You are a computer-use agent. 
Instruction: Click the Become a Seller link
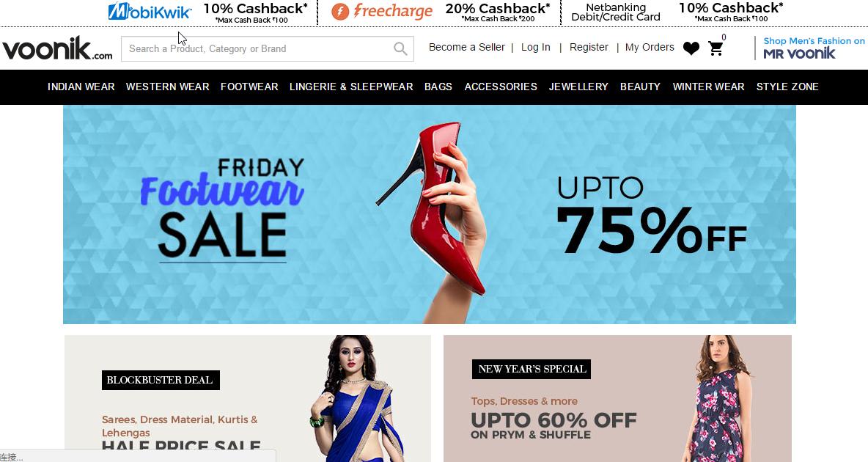(467, 47)
